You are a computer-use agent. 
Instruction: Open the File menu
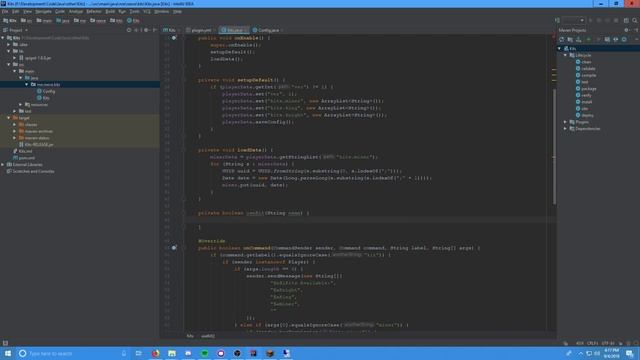click(x=5, y=11)
